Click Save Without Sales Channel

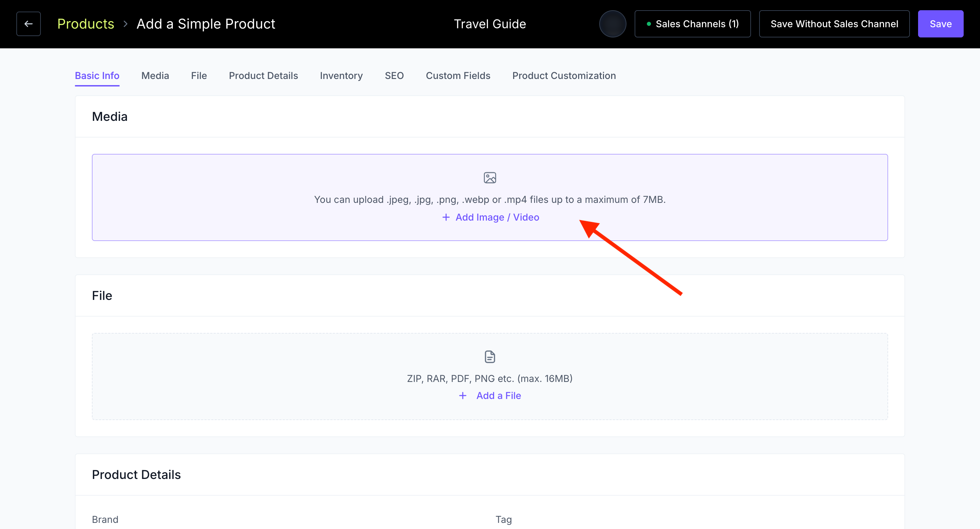pos(834,24)
